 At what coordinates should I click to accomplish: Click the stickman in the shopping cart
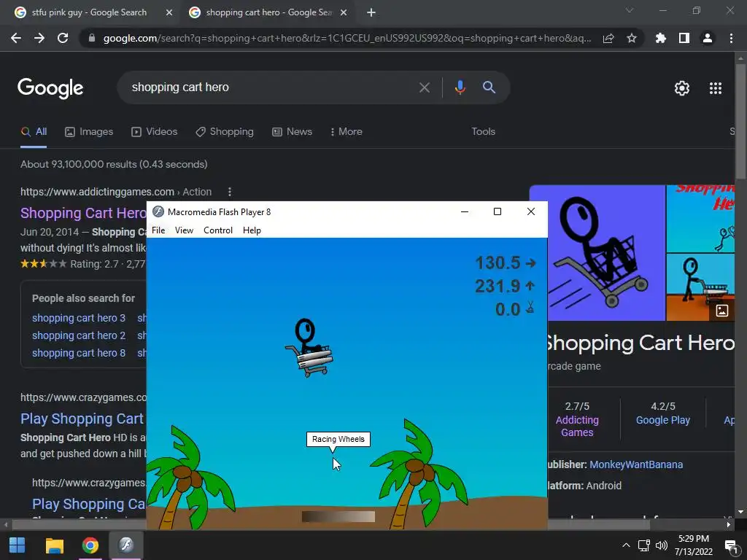309,348
